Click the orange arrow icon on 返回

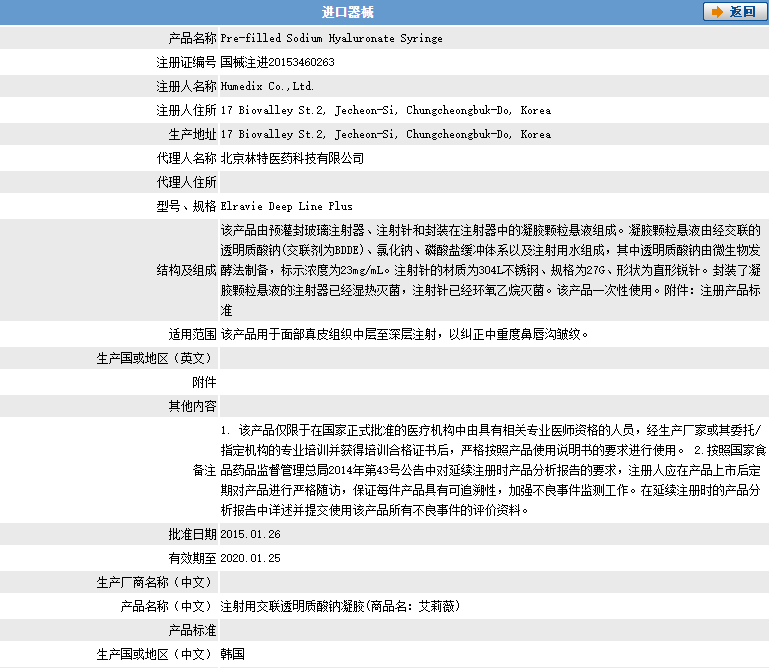coord(717,12)
